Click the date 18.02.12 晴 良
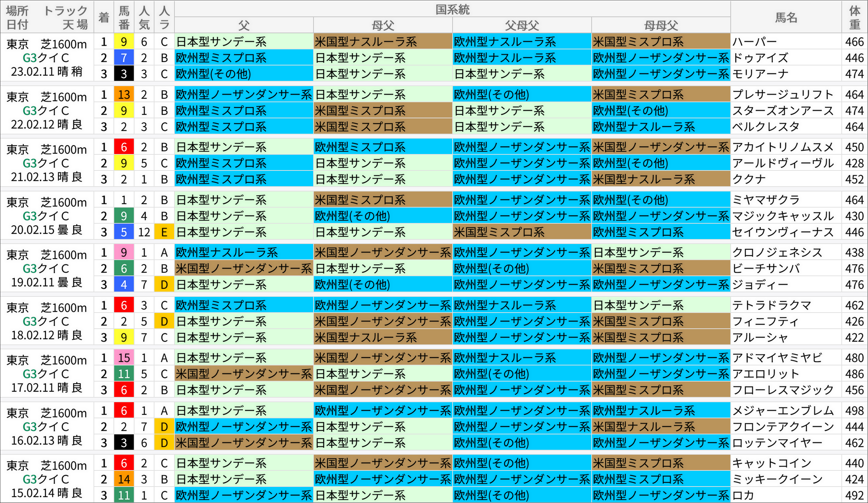Screen dimensions: 868x503 (x=47, y=335)
